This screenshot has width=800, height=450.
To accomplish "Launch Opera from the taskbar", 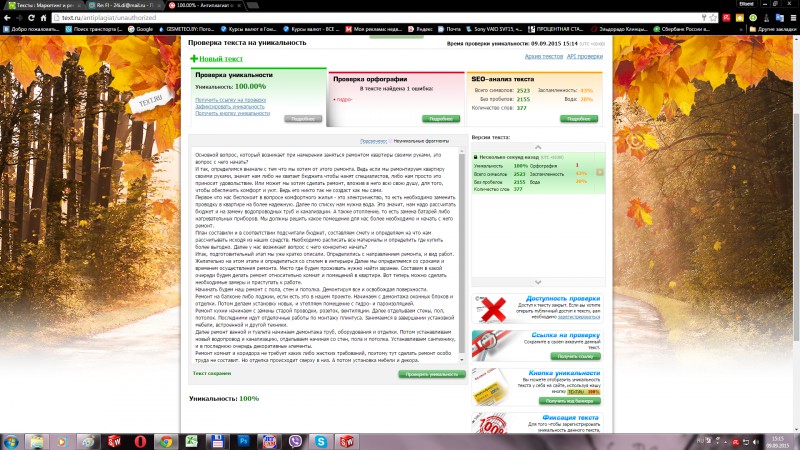I will tap(140, 441).
